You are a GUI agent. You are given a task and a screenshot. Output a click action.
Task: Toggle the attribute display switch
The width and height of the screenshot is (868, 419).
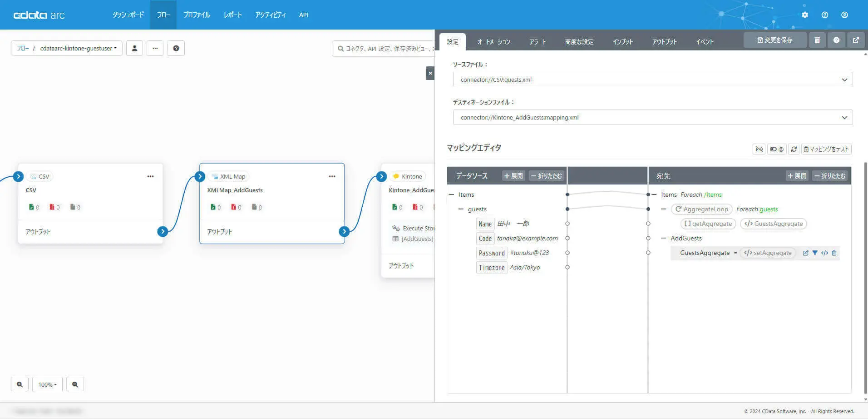click(x=777, y=149)
